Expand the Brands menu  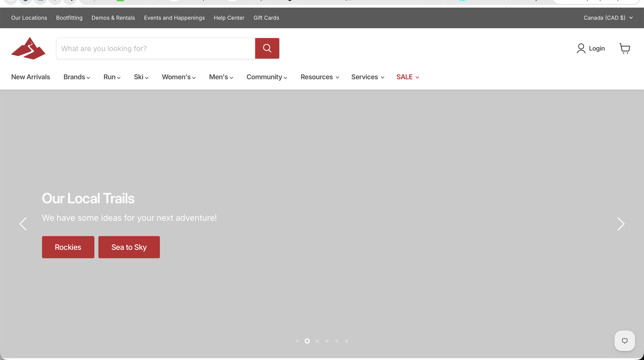pyautogui.click(x=77, y=77)
